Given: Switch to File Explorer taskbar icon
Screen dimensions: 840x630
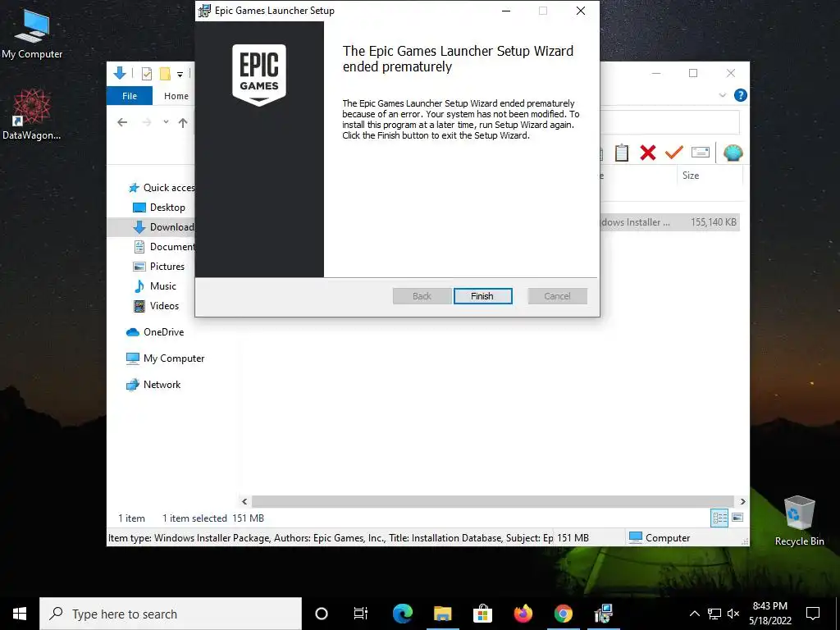Looking at the screenshot, I should point(442,614).
